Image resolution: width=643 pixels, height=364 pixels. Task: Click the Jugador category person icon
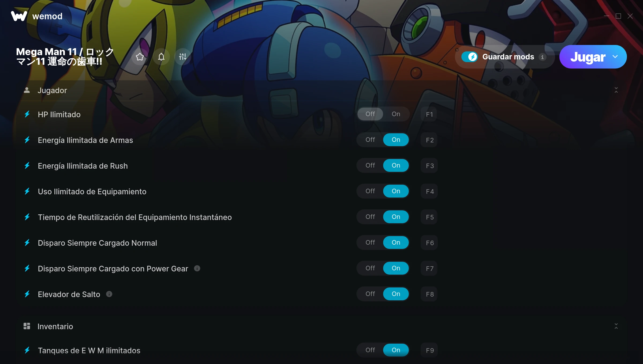click(27, 90)
